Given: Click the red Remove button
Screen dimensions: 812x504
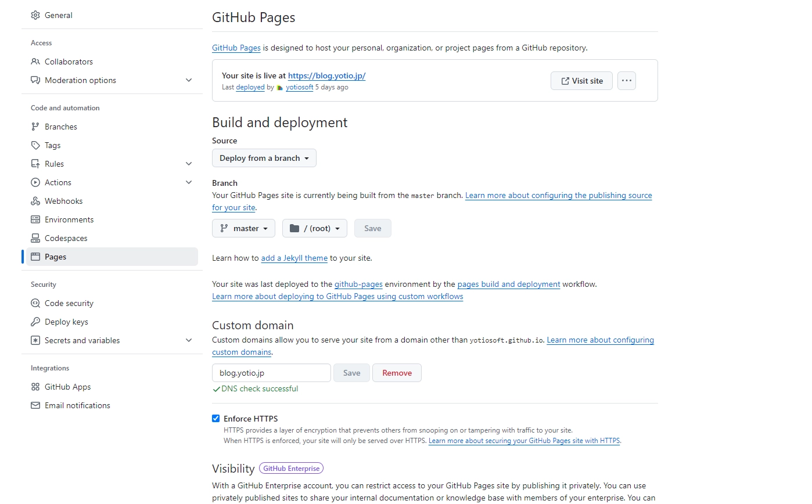Looking at the screenshot, I should coord(397,373).
